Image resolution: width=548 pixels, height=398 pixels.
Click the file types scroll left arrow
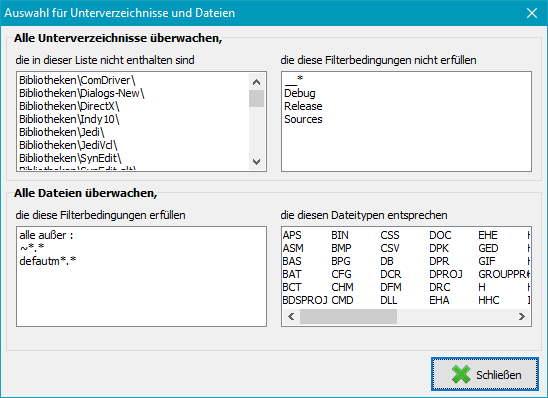291,317
